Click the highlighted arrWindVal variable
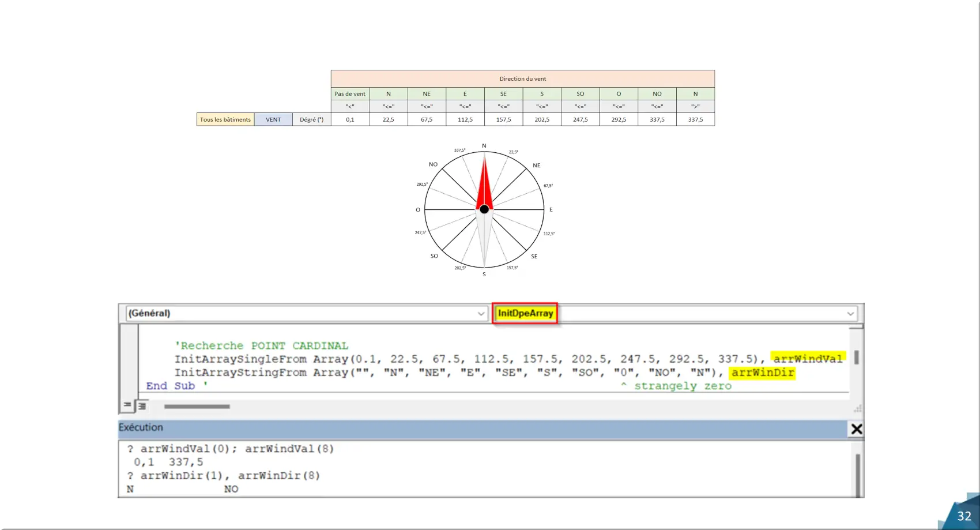 (x=808, y=359)
